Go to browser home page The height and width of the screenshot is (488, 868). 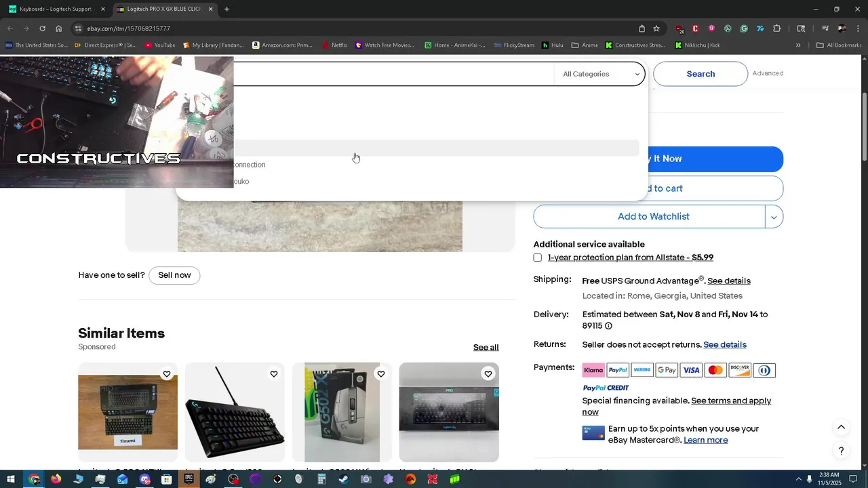[59, 28]
